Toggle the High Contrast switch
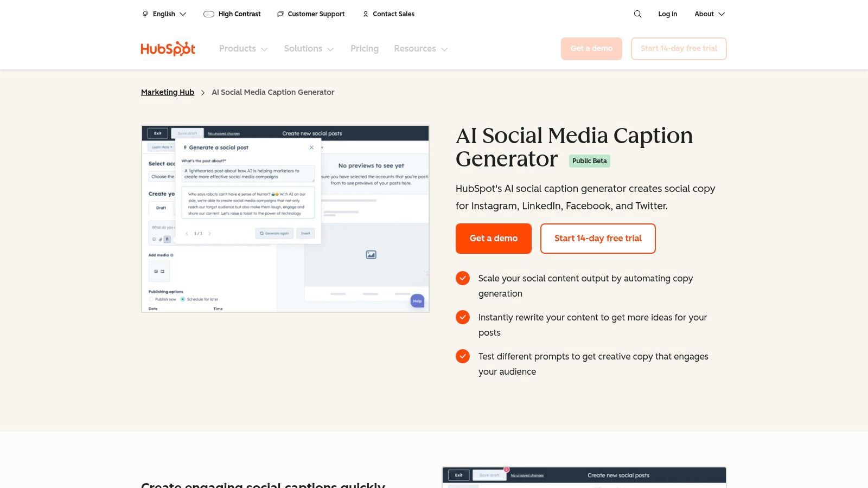Image resolution: width=868 pixels, height=488 pixels. click(209, 14)
